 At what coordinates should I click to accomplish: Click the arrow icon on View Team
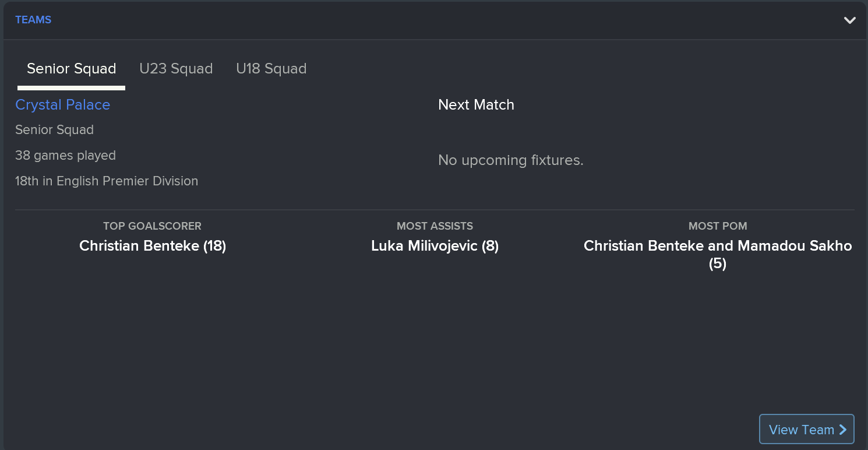point(842,430)
